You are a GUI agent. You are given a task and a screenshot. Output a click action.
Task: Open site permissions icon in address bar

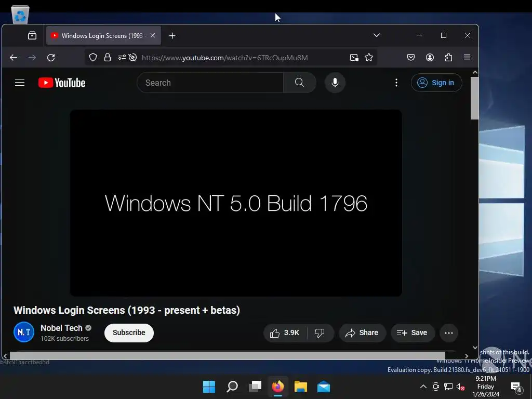click(x=122, y=57)
